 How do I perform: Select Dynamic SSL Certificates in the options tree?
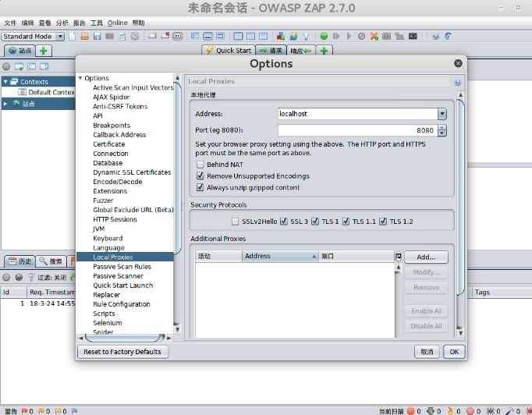pyautogui.click(x=132, y=172)
